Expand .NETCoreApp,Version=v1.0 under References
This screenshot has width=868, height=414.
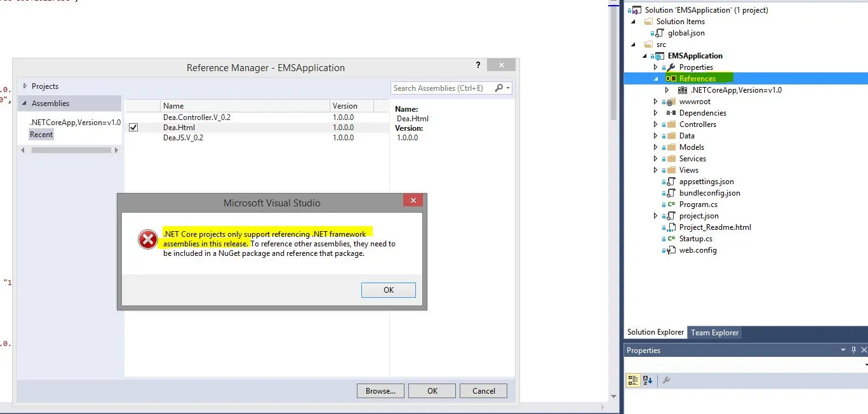[667, 90]
